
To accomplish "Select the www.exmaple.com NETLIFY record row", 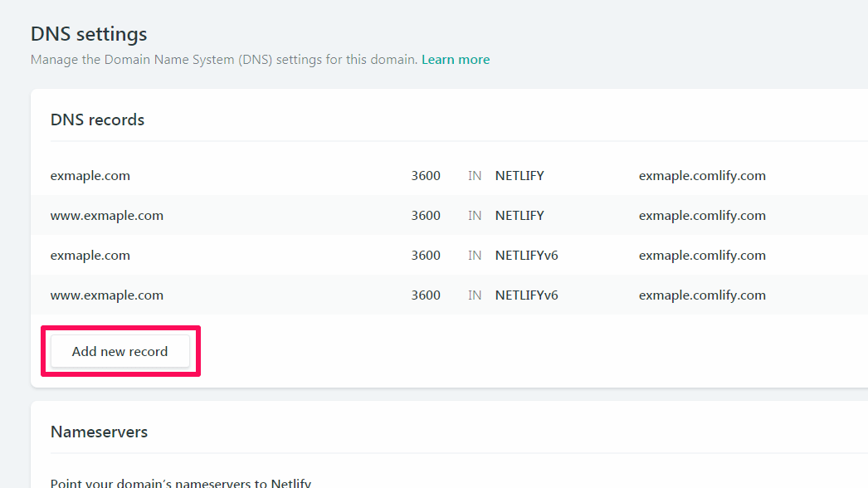I will click(x=332, y=215).
